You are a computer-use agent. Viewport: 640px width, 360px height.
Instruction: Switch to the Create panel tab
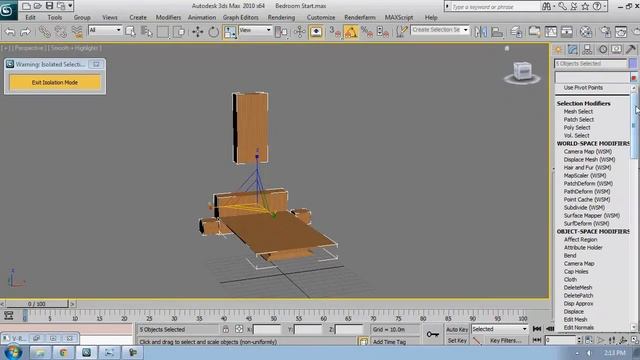[558, 50]
